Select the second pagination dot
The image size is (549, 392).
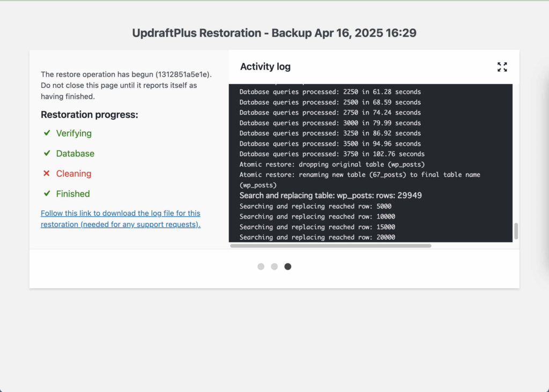(274, 267)
